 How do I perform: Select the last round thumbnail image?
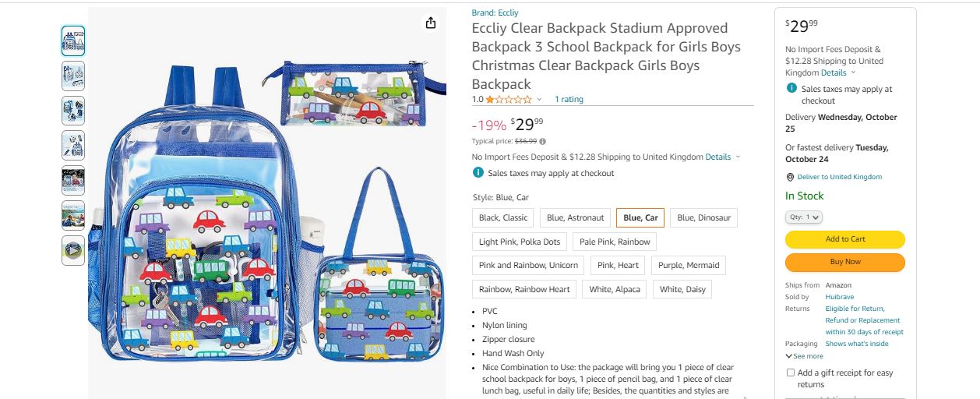pyautogui.click(x=73, y=250)
